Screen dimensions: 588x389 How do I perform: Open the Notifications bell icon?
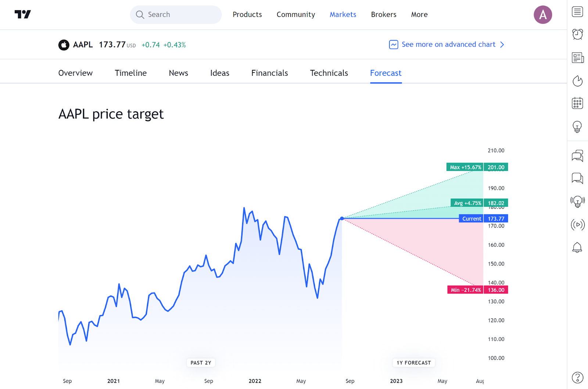click(577, 247)
